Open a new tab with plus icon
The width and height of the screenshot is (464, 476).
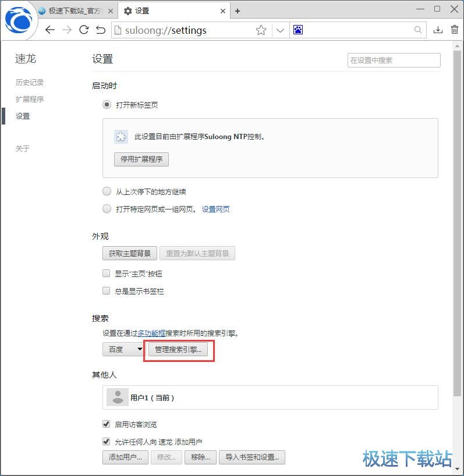click(x=238, y=11)
